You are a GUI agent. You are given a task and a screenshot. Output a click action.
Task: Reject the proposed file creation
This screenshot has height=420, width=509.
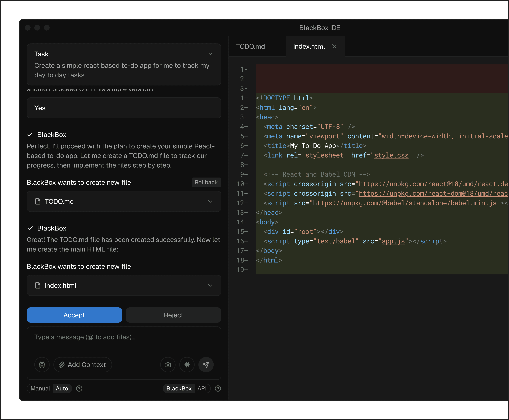(x=173, y=315)
